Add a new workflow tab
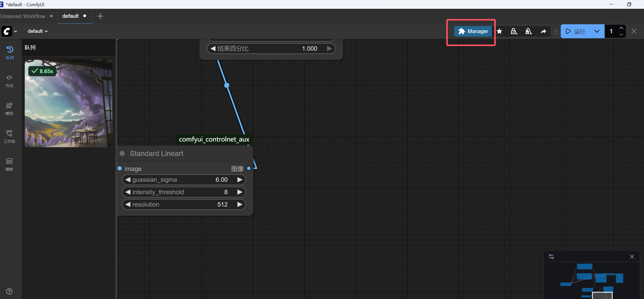The image size is (644, 299). pos(100,16)
